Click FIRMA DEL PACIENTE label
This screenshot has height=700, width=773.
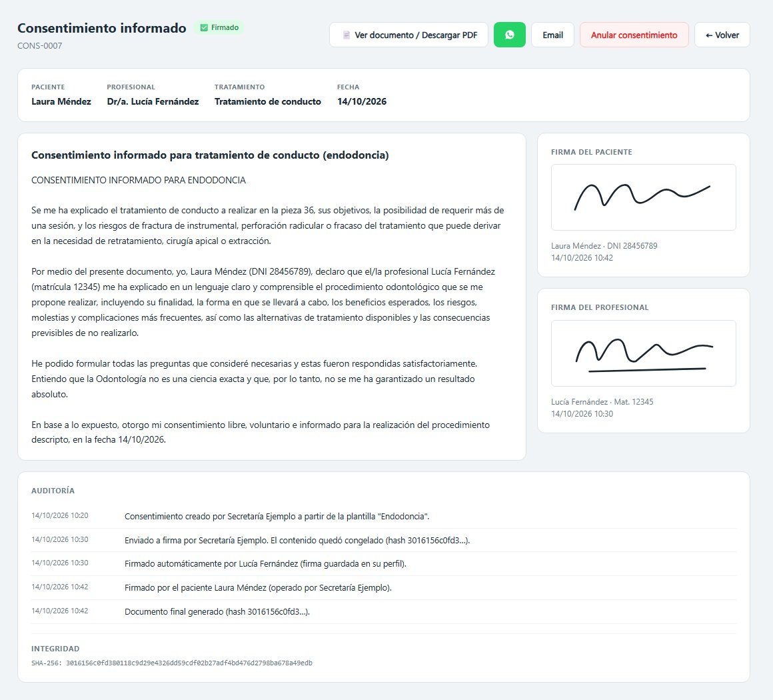click(x=592, y=153)
